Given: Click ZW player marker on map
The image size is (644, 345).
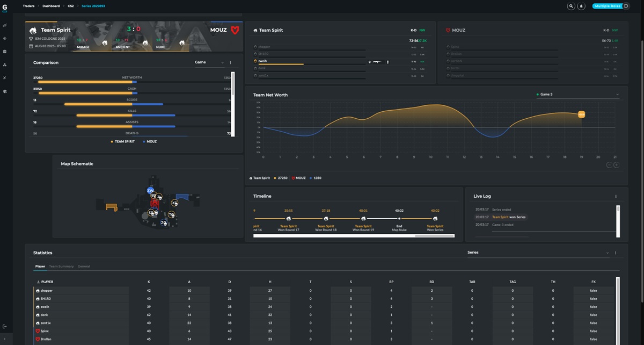Looking at the screenshot, I should click(x=150, y=191).
